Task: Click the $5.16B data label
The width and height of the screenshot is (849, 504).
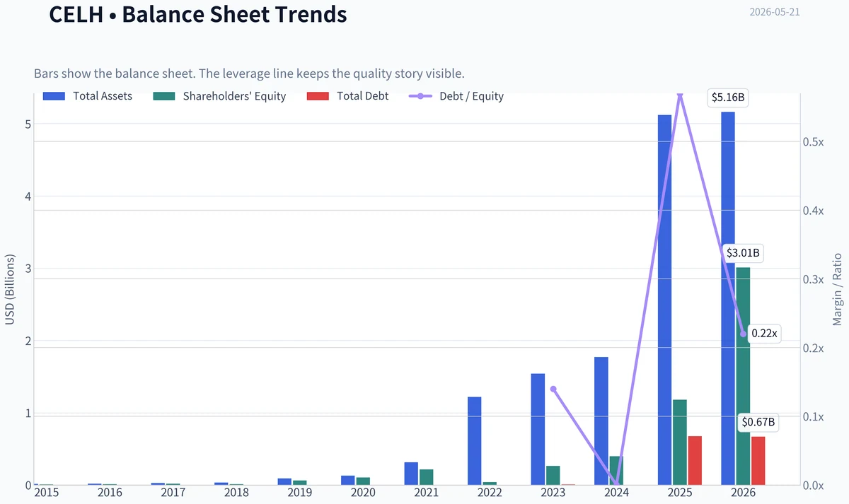Action: pos(728,98)
